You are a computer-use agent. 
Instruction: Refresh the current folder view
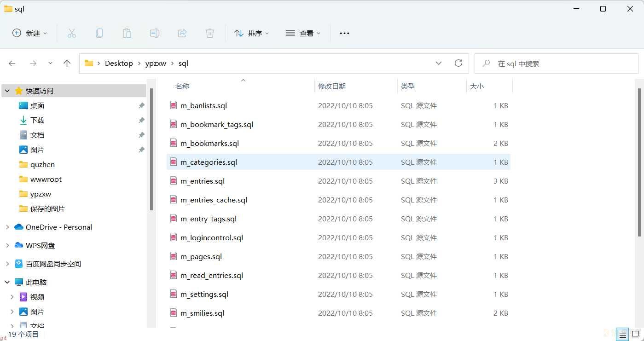(x=458, y=64)
